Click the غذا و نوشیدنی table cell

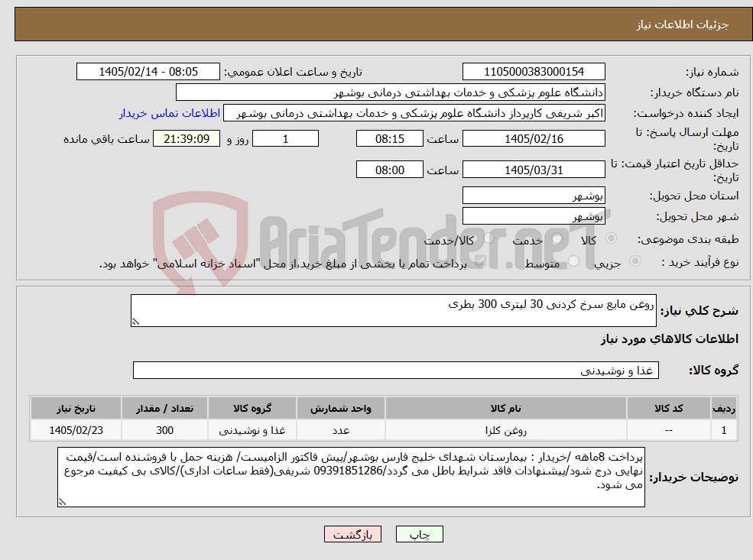[252, 430]
